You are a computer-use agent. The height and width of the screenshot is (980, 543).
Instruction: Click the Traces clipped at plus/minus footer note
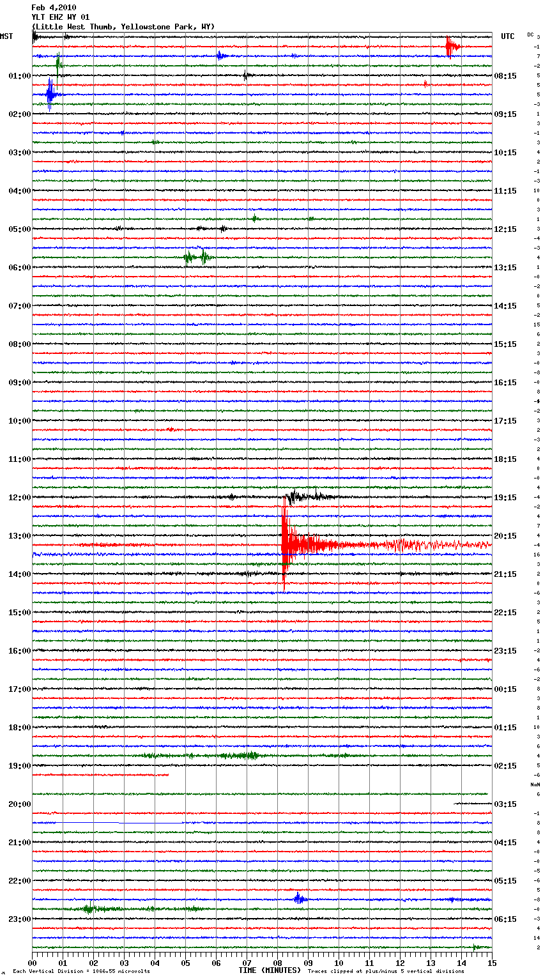(386, 971)
